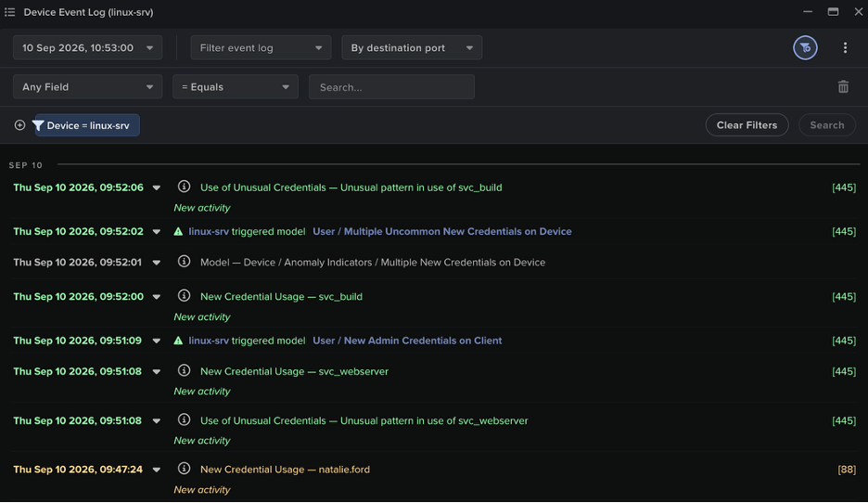Toggle the circular filter icon button
This screenshot has width=868, height=503.
(x=805, y=47)
